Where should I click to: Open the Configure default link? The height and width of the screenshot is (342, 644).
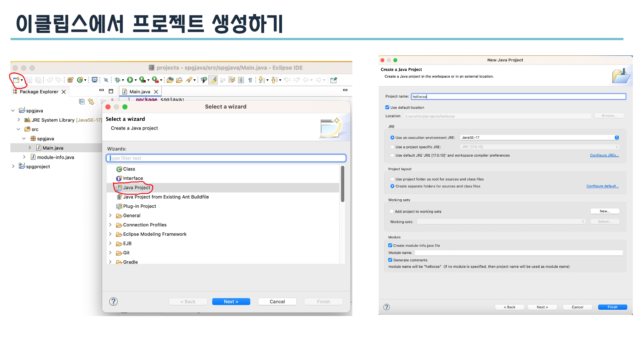click(x=603, y=186)
